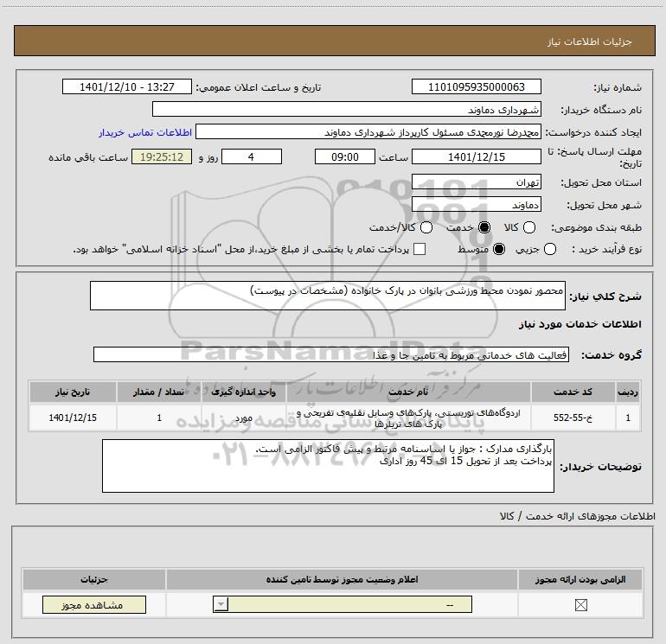The height and width of the screenshot is (644, 666).
Task: Click the remaining time countdown 19:25:12
Action: 162,156
